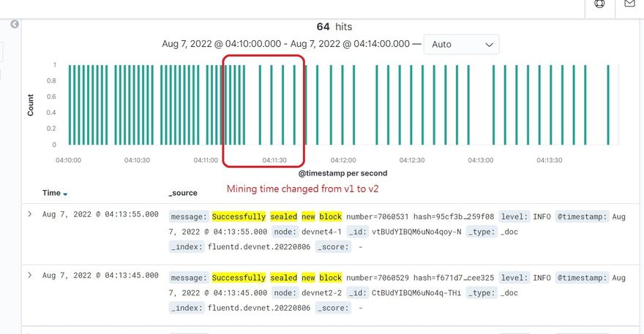Click the mail newsfeed icon in header
The image size is (644, 334).
(x=629, y=4)
